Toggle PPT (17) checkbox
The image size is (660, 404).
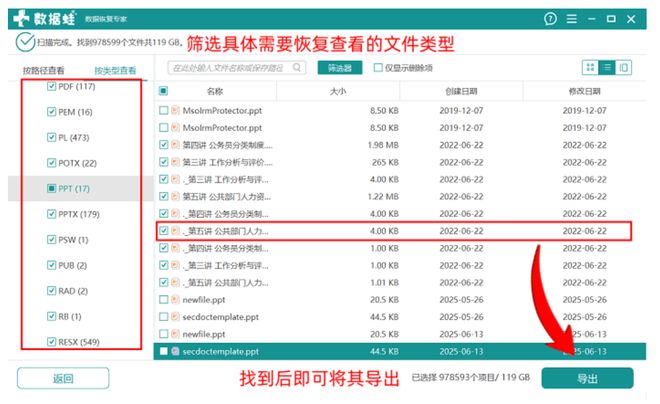(x=51, y=189)
